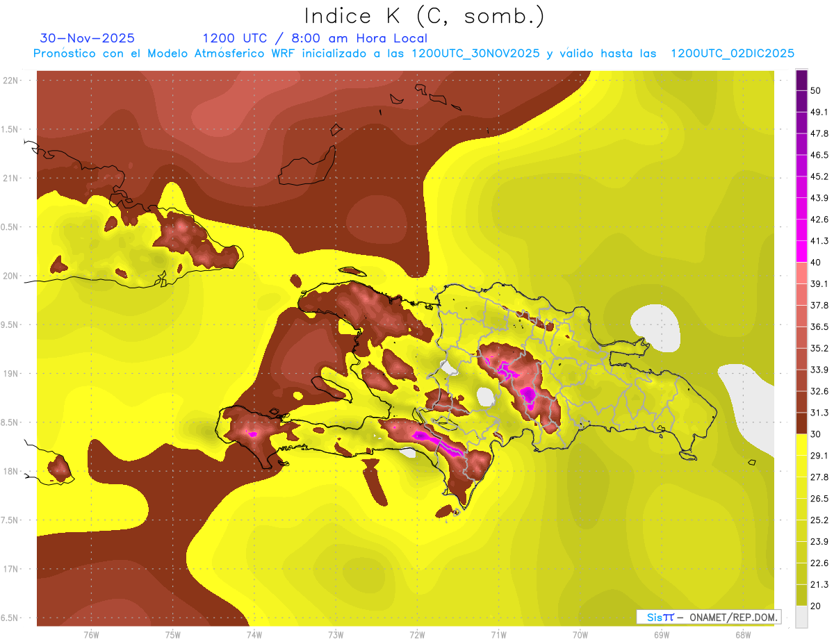The height and width of the screenshot is (644, 834).
Task: Click the "50" colorbar label
Action: pos(816,90)
